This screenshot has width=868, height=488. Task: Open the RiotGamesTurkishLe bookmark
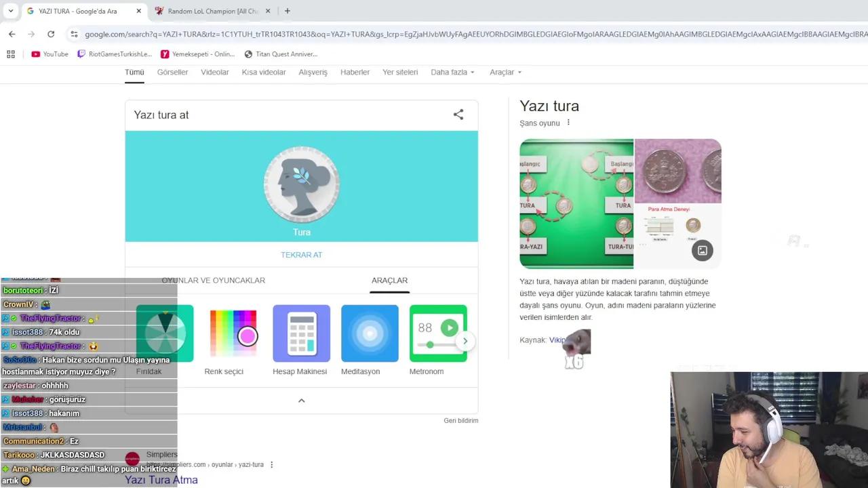coord(115,54)
